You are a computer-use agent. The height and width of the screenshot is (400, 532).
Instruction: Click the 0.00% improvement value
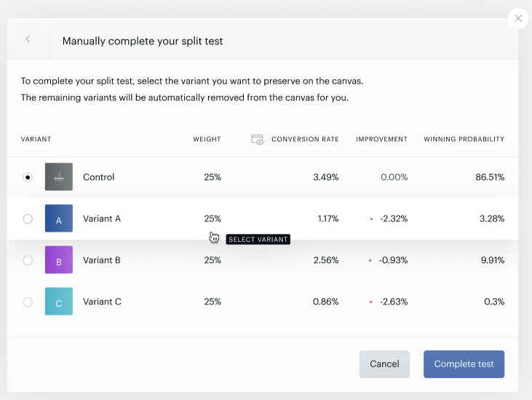[x=394, y=177]
